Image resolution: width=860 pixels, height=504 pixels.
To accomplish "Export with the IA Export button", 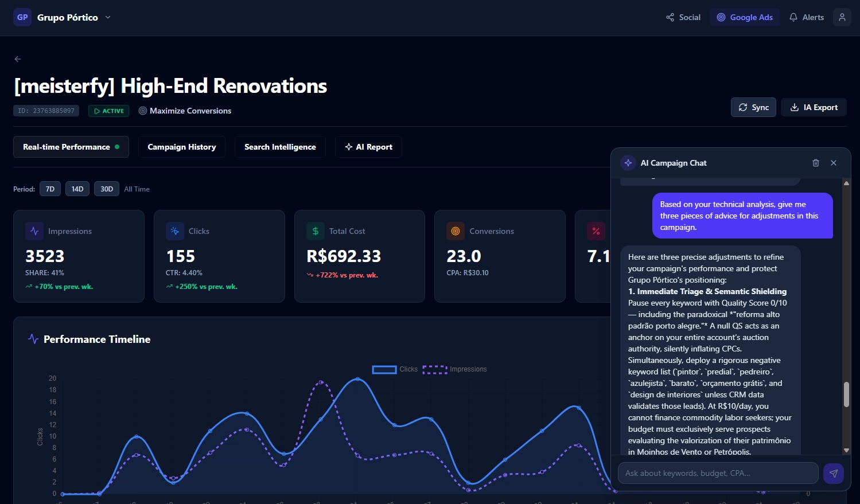I will tap(814, 107).
